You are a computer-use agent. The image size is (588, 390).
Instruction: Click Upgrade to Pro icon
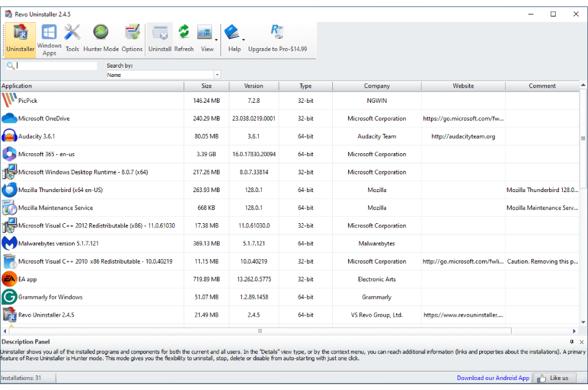coord(277,40)
